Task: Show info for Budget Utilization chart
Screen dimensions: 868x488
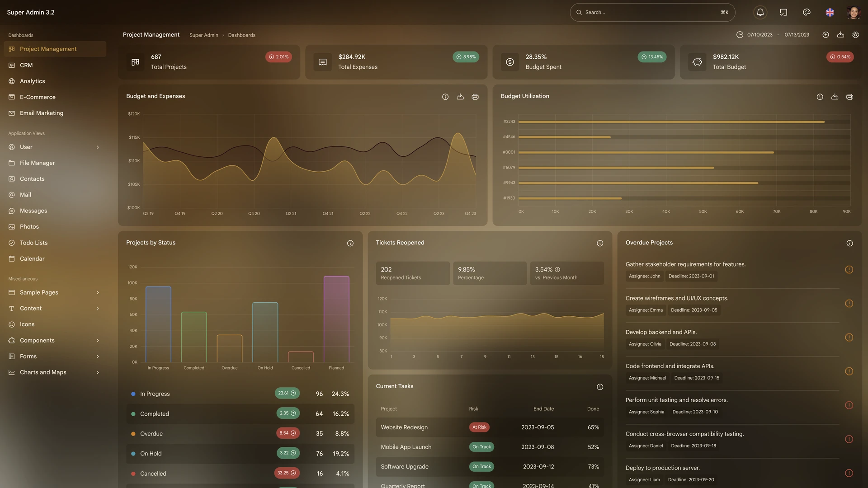Action: point(820,97)
